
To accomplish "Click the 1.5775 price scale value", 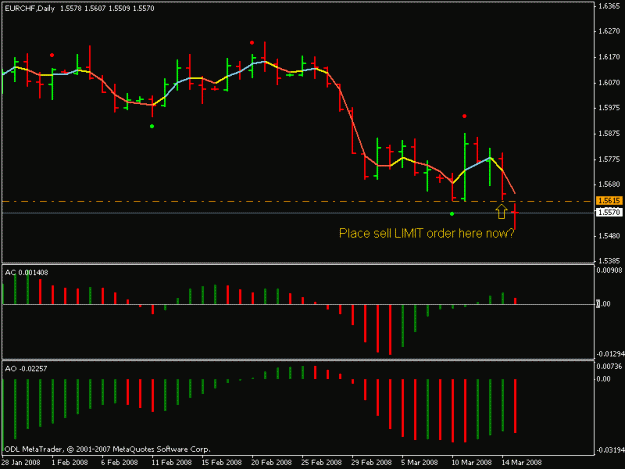I will tap(609, 159).
